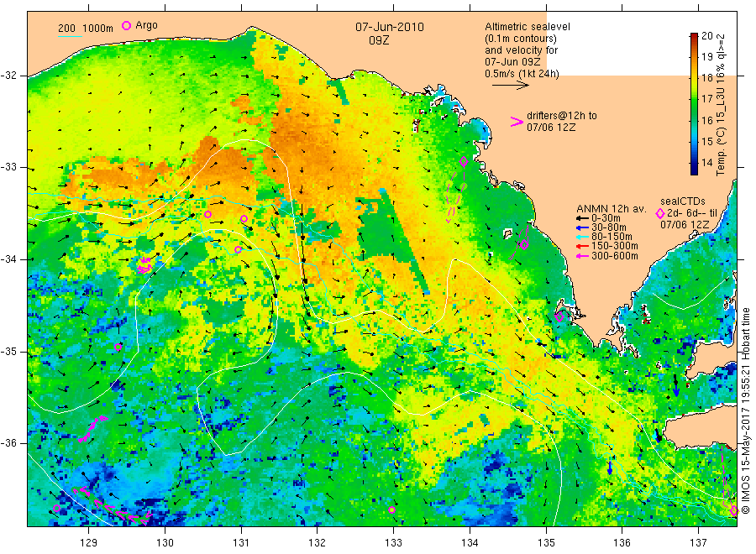
Task: Click Argo marker near 129.4°E, 35°S
Action: pos(118,347)
